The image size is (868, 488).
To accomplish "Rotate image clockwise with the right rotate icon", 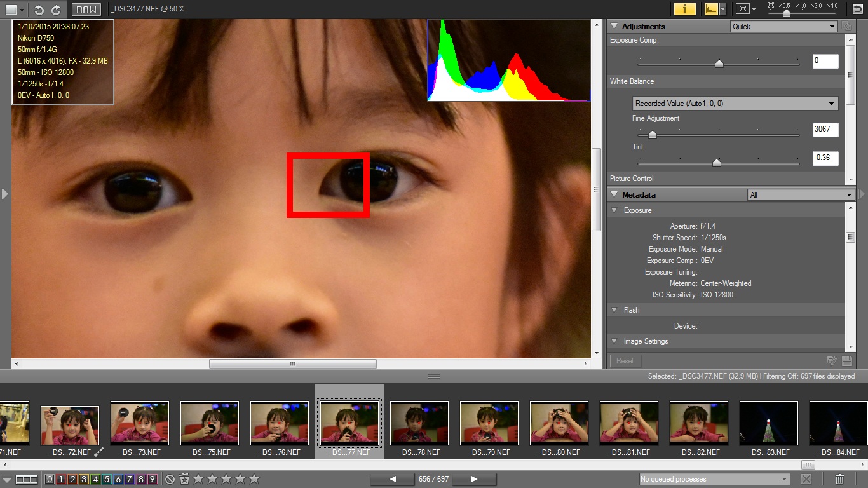I will tap(56, 10).
